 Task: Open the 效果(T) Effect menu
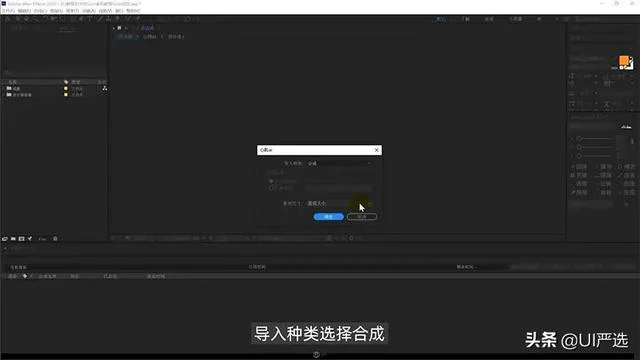72,11
